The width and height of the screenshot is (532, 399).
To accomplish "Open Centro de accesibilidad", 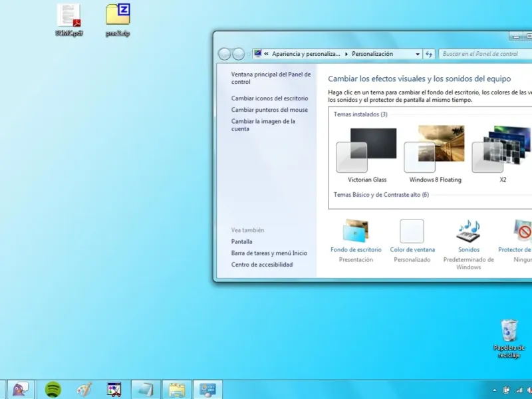I will 262,265.
